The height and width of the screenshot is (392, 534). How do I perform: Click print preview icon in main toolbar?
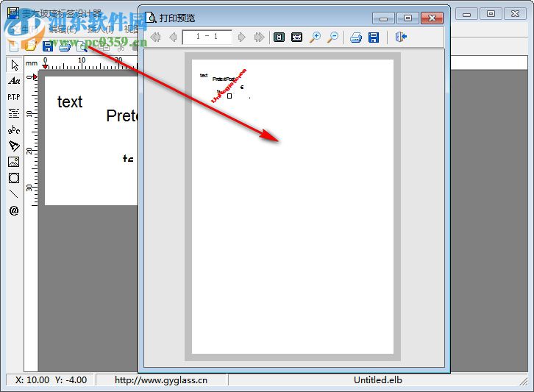82,46
